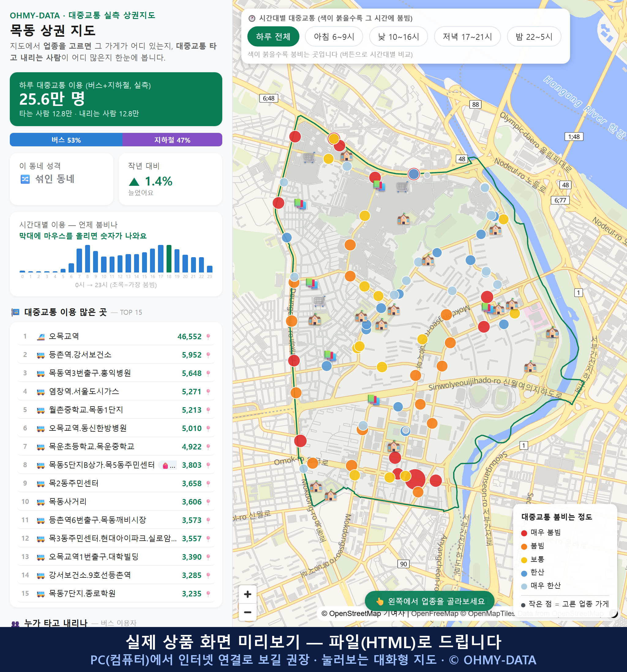Click the orange 붐빔 legend dot
Screen dimensions: 627x672
click(x=524, y=546)
